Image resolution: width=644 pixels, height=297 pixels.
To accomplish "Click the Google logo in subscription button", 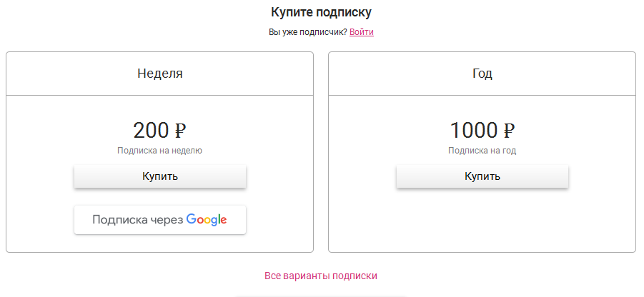I will 207,220.
